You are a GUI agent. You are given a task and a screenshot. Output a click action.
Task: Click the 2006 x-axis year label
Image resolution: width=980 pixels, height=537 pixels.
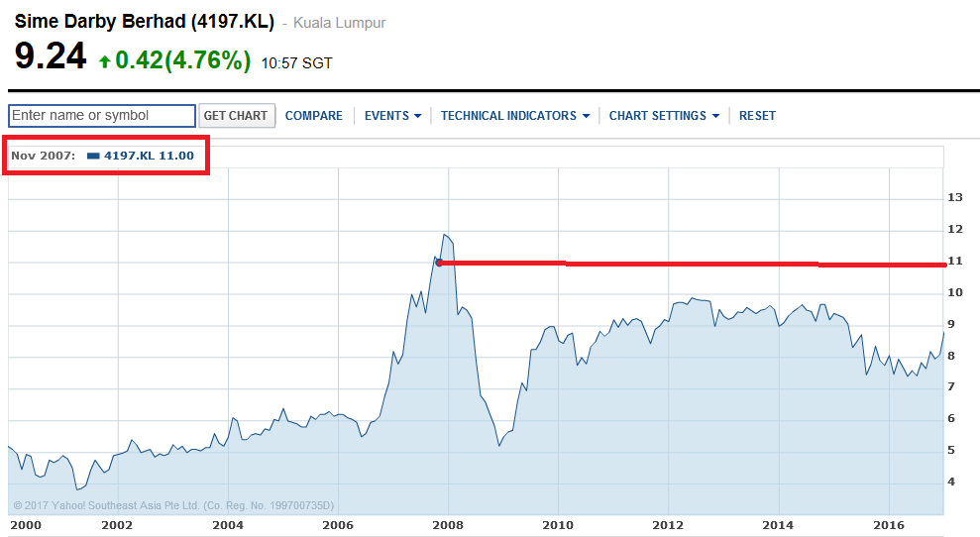click(338, 525)
